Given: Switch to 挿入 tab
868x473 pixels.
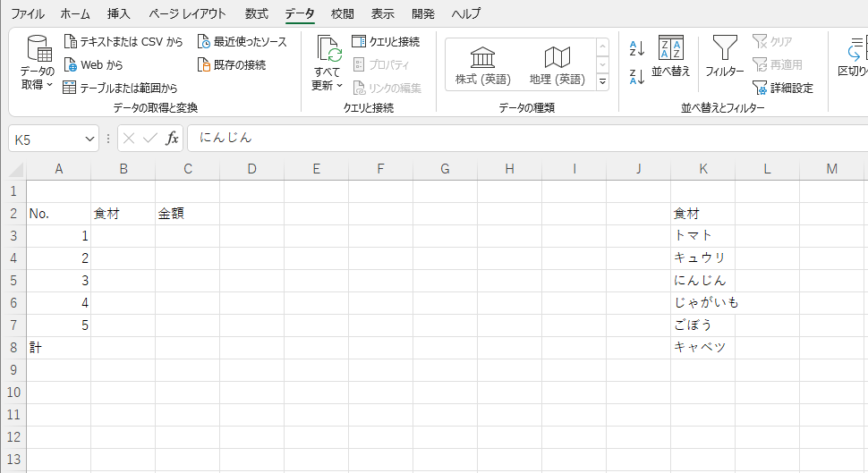Looking at the screenshot, I should click(x=118, y=13).
